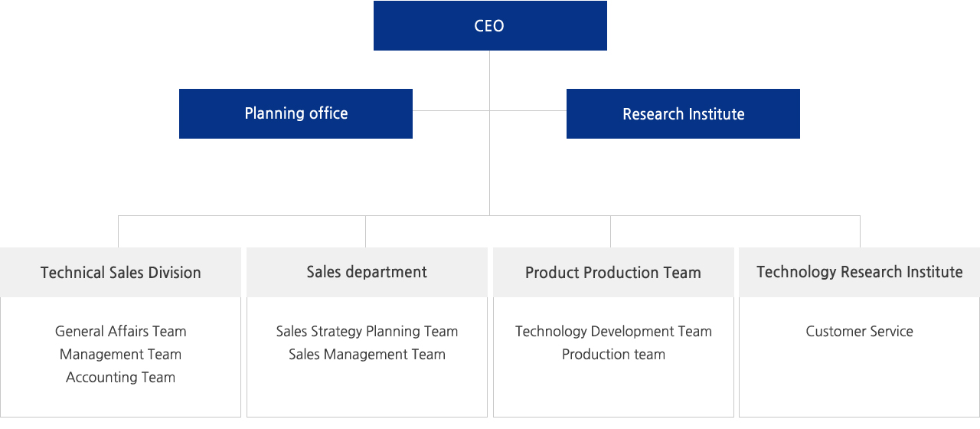
Task: Select the Planning office box
Action: pyautogui.click(x=296, y=113)
